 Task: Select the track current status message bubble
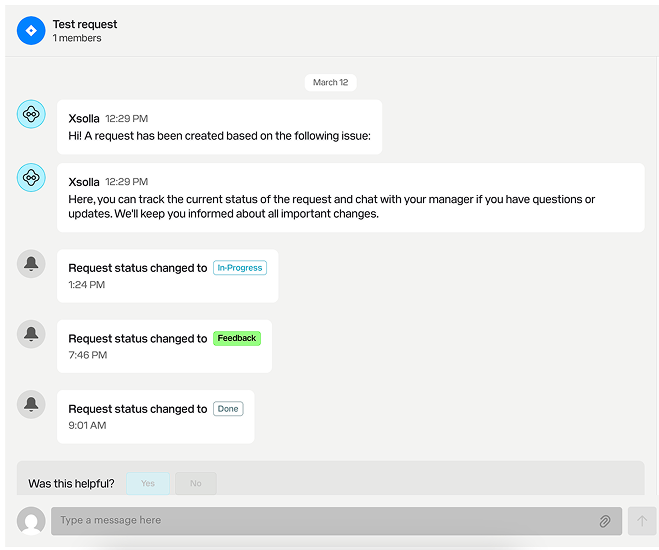click(351, 197)
